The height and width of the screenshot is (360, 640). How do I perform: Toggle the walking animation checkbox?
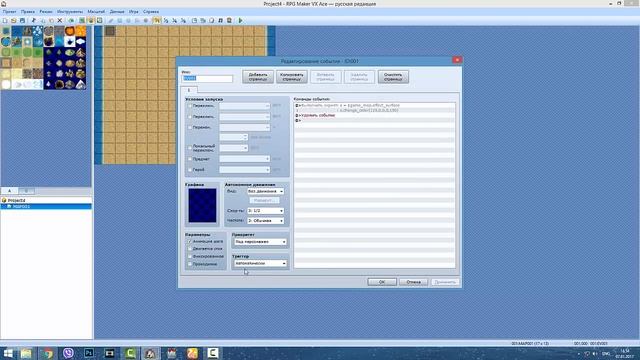pyautogui.click(x=190, y=242)
